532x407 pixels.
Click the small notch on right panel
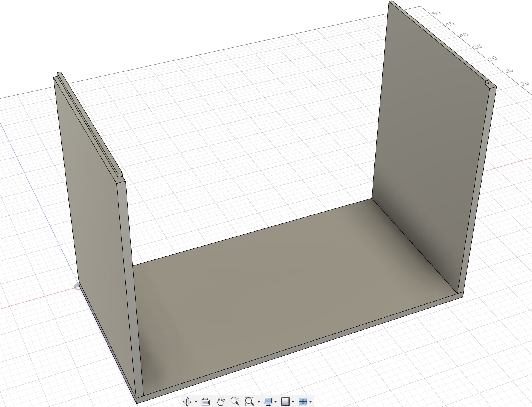(487, 83)
